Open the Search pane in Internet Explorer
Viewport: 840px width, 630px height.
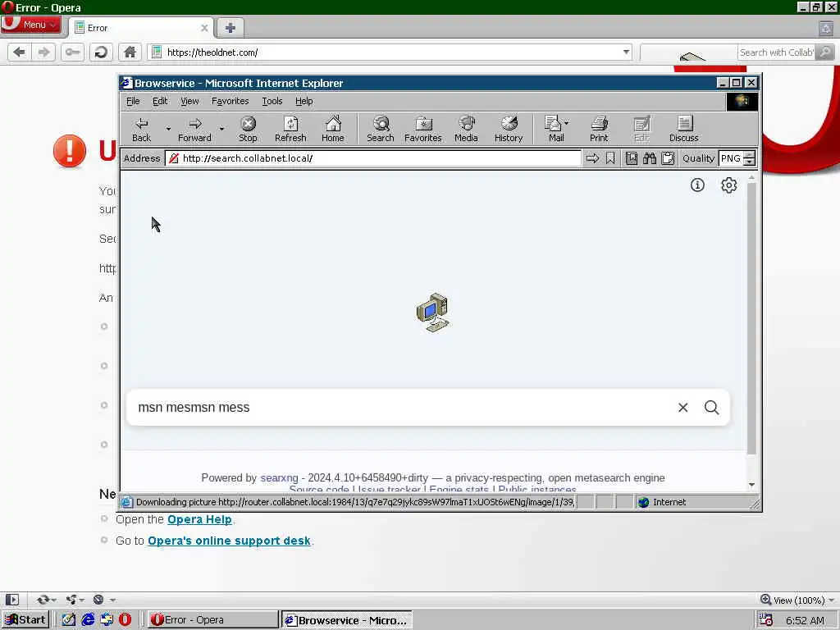pyautogui.click(x=381, y=129)
